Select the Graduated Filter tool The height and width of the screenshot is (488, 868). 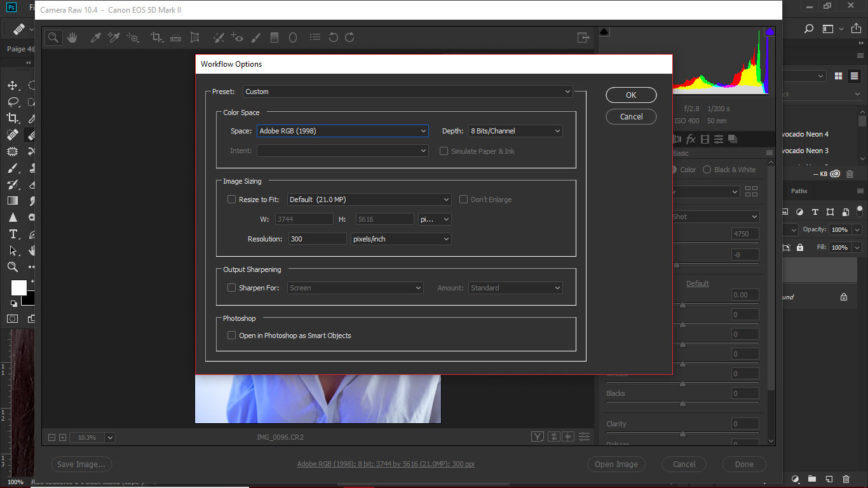click(275, 37)
